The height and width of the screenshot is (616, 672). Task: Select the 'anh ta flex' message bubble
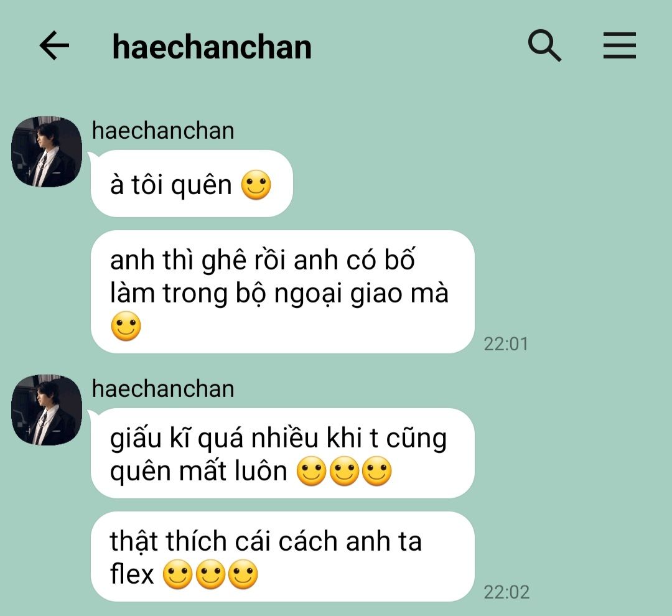click(282, 556)
